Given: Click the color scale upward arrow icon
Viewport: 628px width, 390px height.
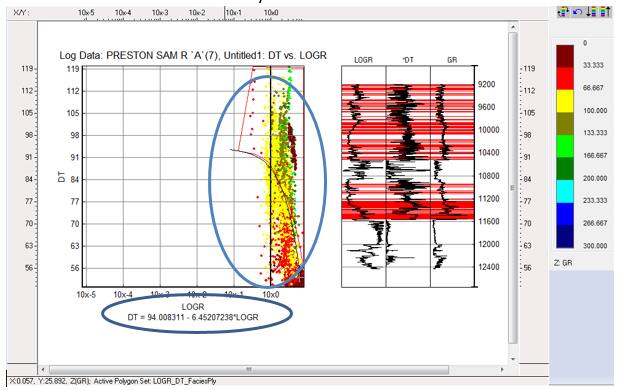Looking at the screenshot, I should pos(605,12).
